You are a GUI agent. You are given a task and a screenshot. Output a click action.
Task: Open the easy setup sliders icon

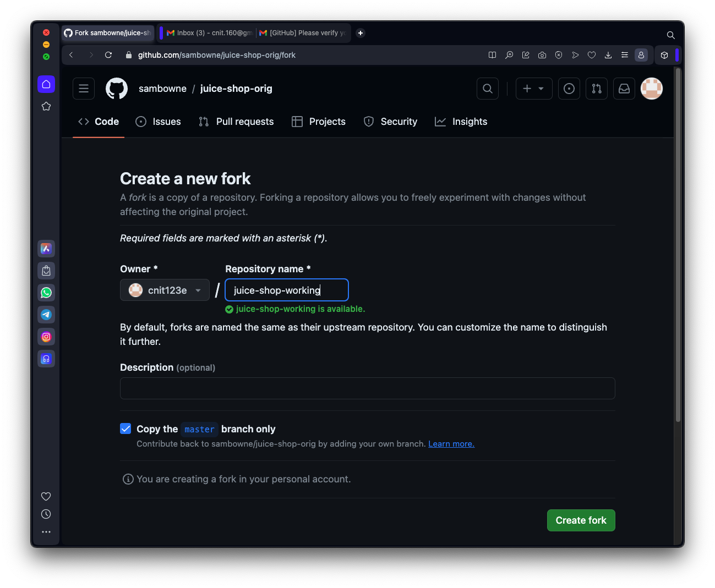[x=625, y=55]
